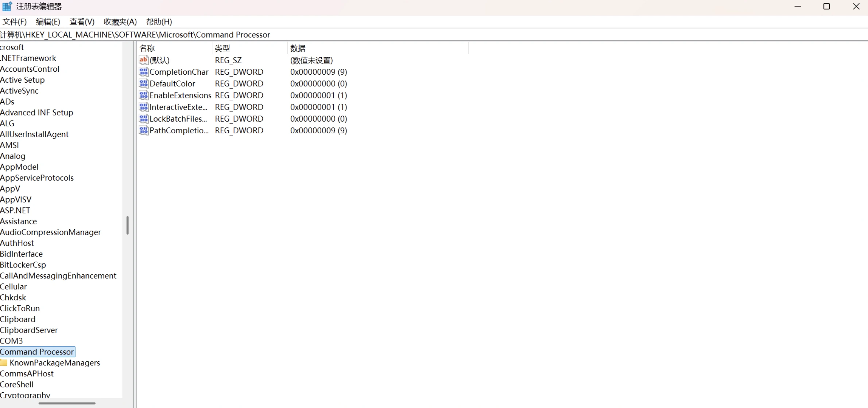The height and width of the screenshot is (408, 868).
Task: Select the BitLockerCsp key
Action: [x=23, y=265]
